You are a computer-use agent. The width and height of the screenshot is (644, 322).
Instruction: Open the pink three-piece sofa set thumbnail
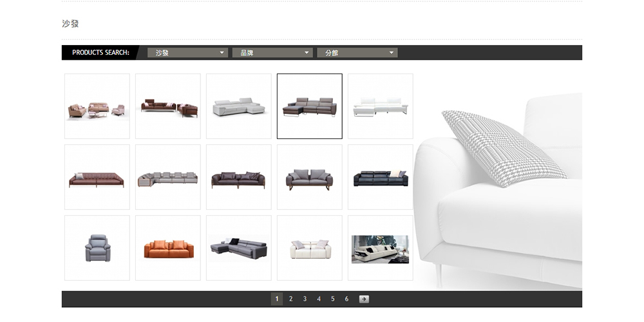(x=97, y=106)
